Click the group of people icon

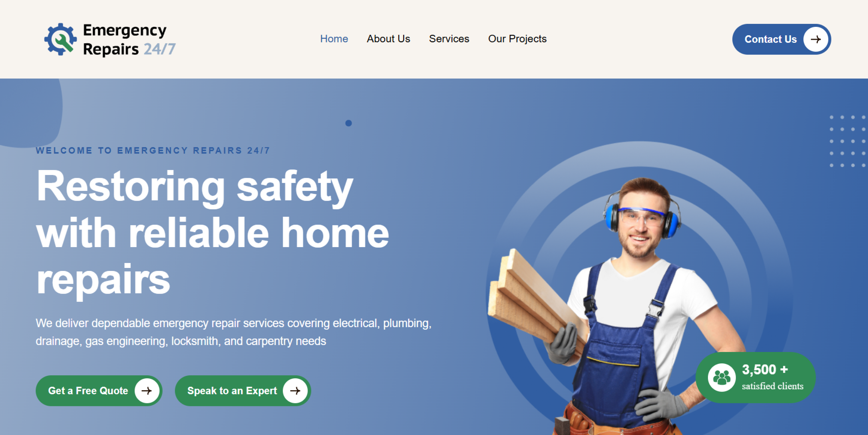pyautogui.click(x=722, y=378)
